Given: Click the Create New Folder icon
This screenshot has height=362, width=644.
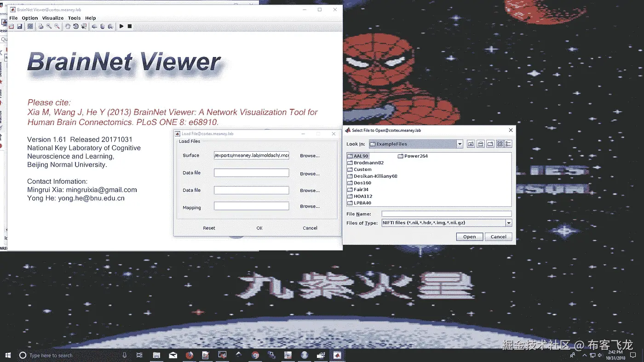Looking at the screenshot, I should click(490, 144).
